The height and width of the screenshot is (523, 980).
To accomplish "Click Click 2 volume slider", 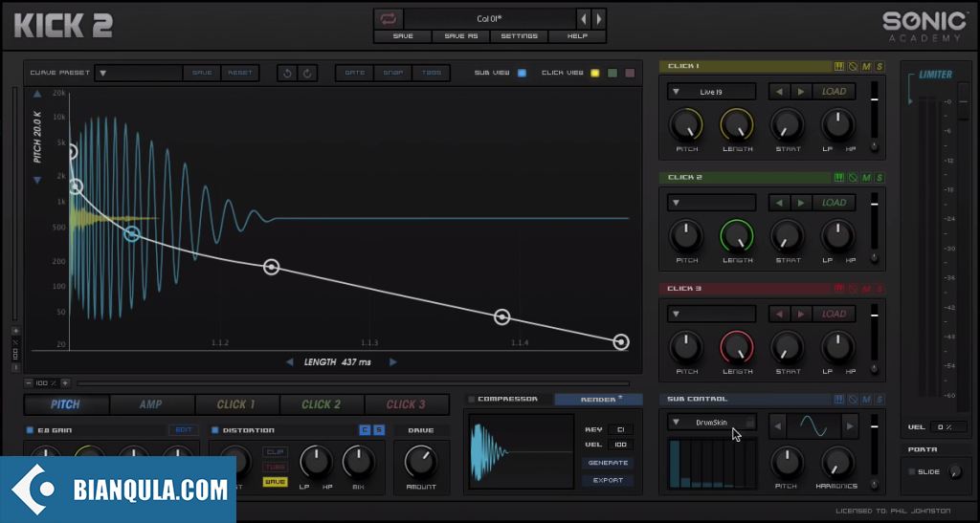I will [x=875, y=221].
